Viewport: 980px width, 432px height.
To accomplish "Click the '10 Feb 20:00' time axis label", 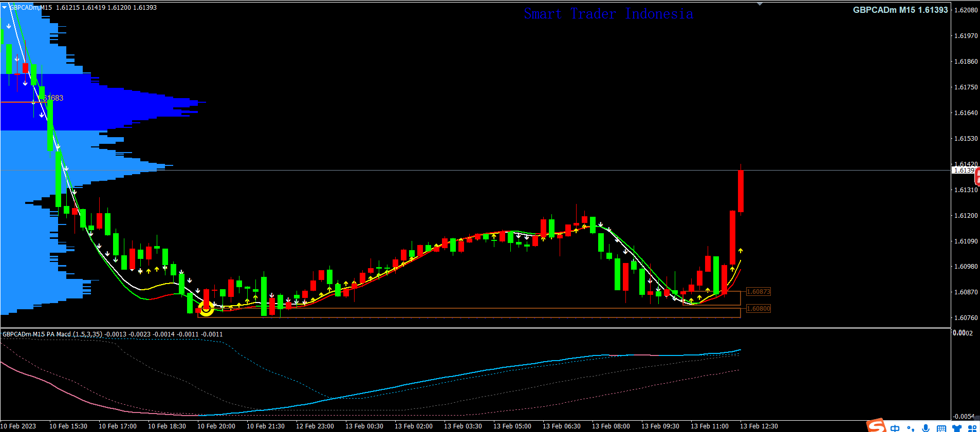I will (216, 426).
